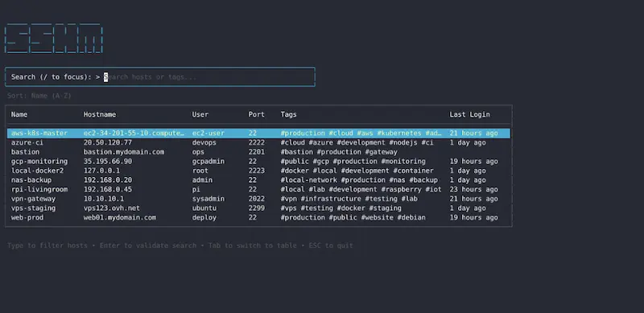The height and width of the screenshot is (313, 644).
Task: Click user pi
Action: (196, 189)
